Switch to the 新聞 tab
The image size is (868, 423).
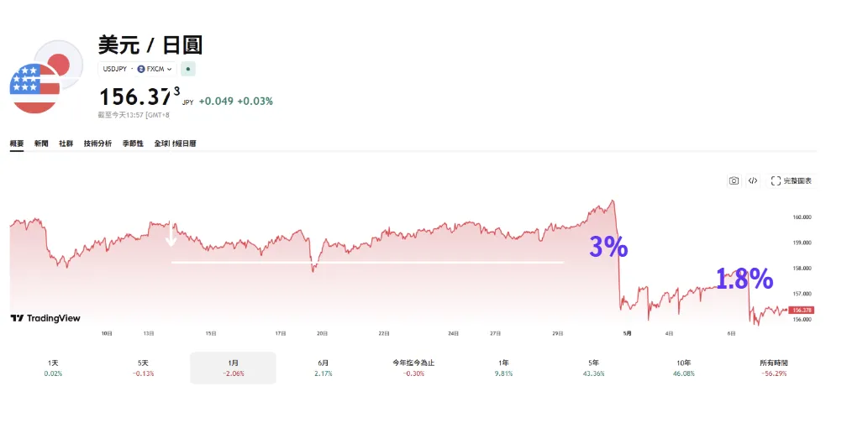pyautogui.click(x=41, y=144)
